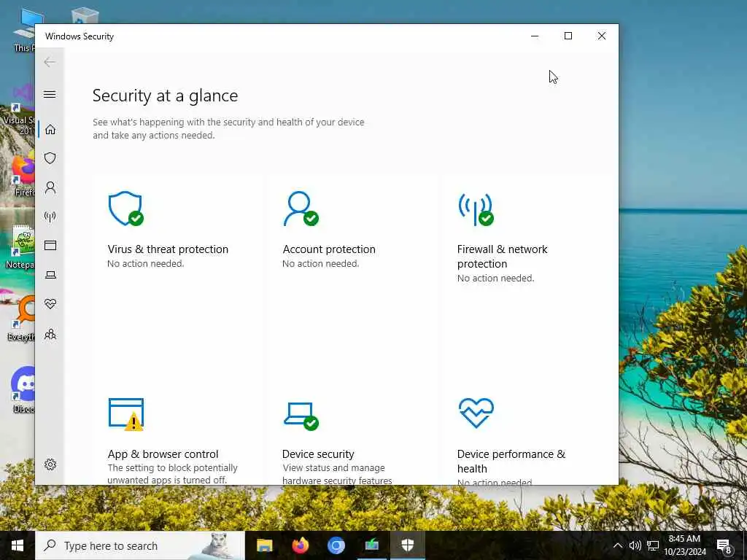The width and height of the screenshot is (747, 560).
Task: Open Account protection person icon in sidebar
Action: 50,187
